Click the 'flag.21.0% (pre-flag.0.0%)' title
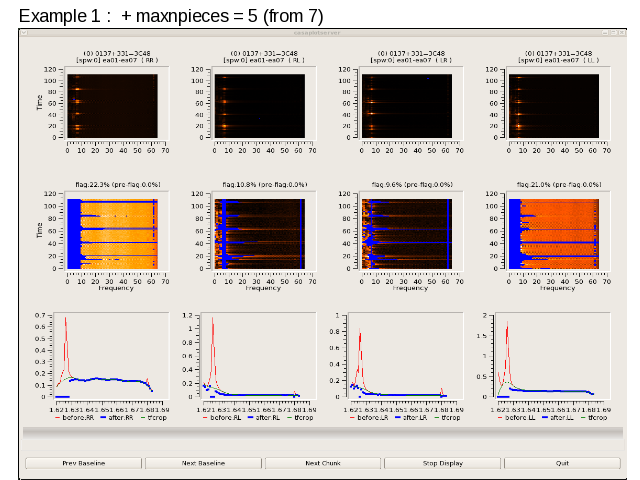 [559, 185]
